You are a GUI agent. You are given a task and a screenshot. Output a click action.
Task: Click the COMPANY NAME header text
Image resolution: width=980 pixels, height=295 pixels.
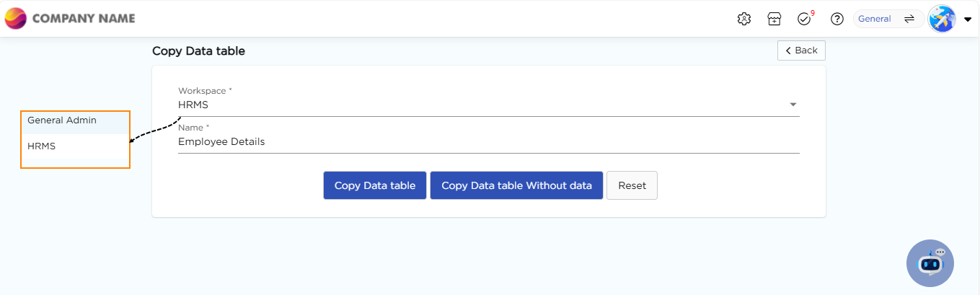84,18
